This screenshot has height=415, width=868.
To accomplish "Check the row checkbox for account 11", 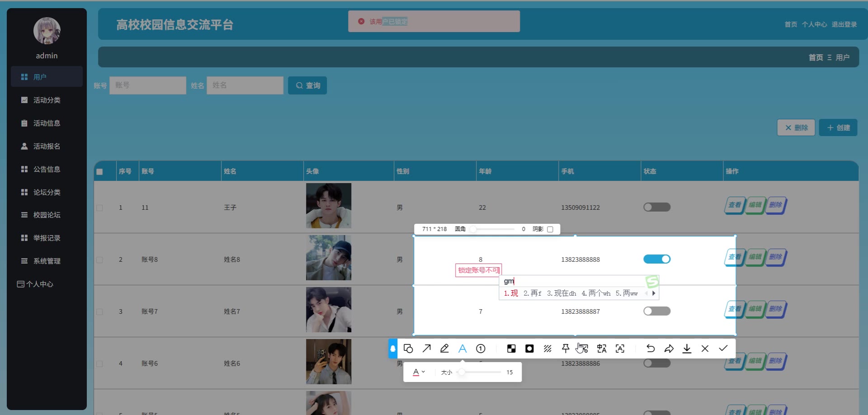I will pyautogui.click(x=99, y=208).
